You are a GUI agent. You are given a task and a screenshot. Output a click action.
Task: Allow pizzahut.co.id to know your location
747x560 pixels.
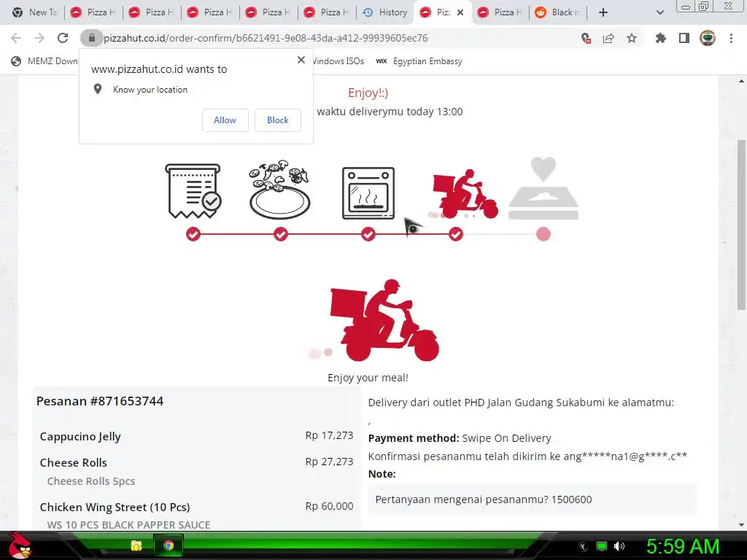[225, 120]
